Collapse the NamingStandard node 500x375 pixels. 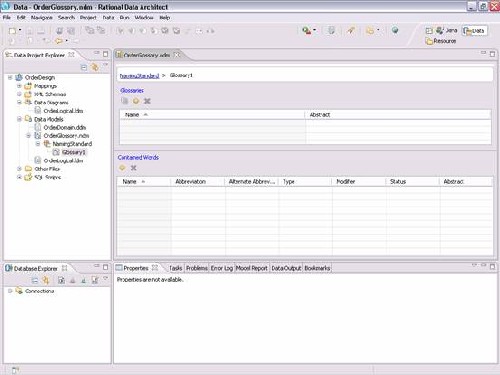pyautogui.click(x=38, y=144)
